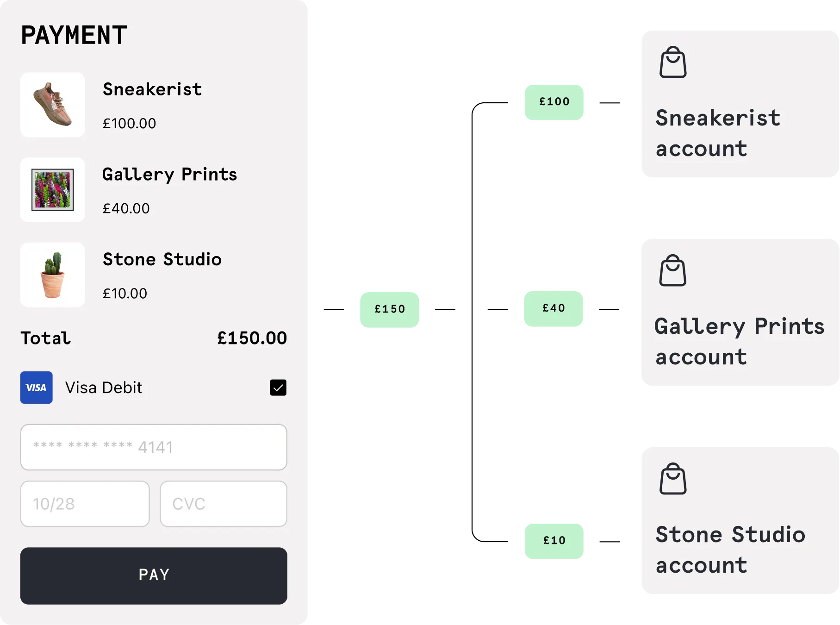Open the Sneakerist sneaker thumbnail

coord(53,105)
